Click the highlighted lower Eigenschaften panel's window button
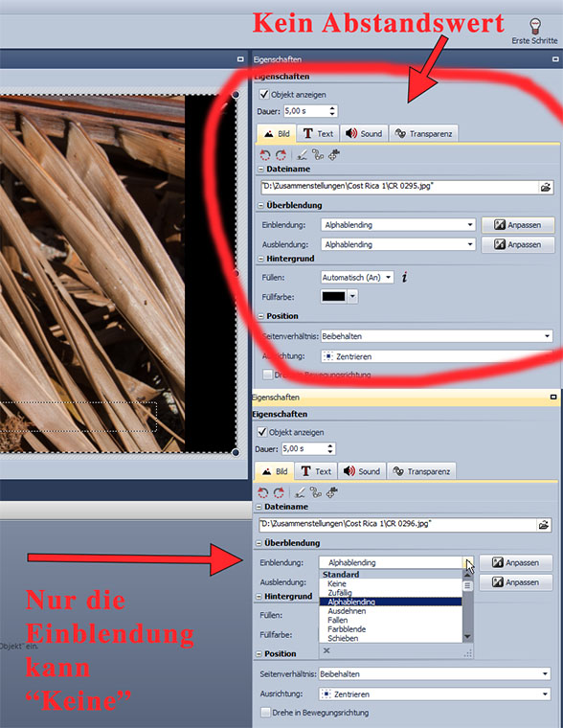Image resolution: width=563 pixels, height=728 pixels. coord(553,397)
